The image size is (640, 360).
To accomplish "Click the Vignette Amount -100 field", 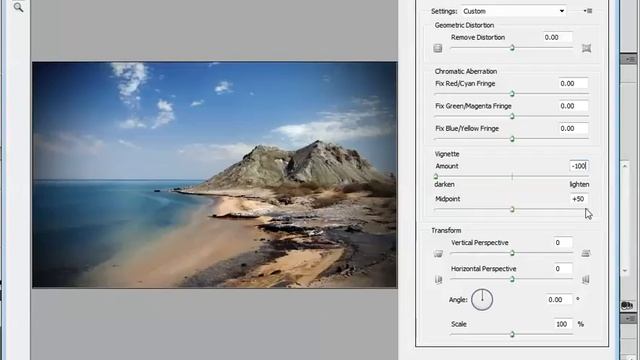I will (x=579, y=166).
